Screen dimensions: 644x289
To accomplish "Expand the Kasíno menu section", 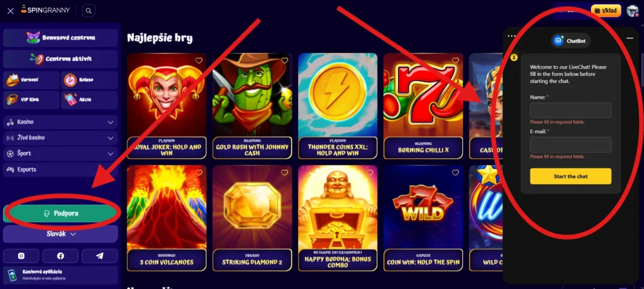I will coord(60,122).
